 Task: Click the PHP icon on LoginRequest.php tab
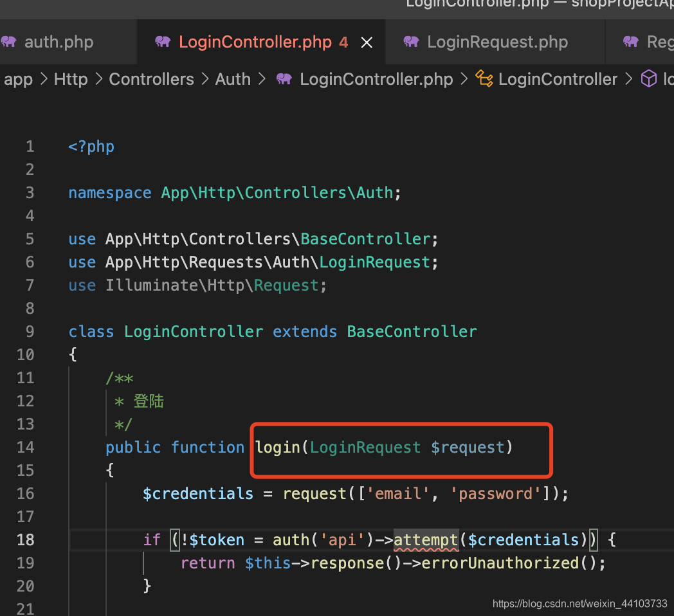coord(412,42)
